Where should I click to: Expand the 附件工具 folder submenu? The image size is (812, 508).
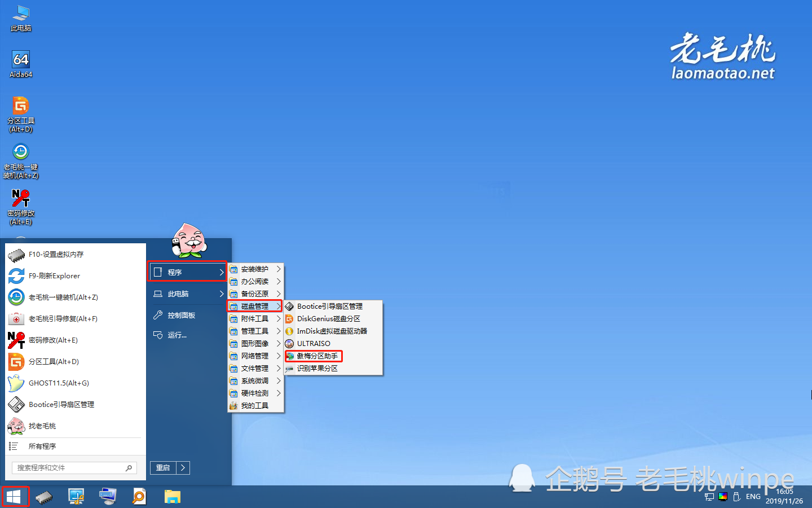tap(255, 319)
